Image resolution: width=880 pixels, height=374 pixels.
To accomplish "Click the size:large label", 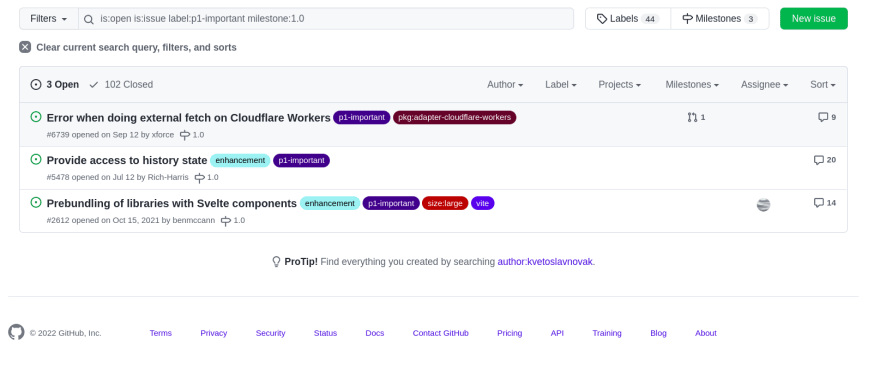I will (x=445, y=203).
